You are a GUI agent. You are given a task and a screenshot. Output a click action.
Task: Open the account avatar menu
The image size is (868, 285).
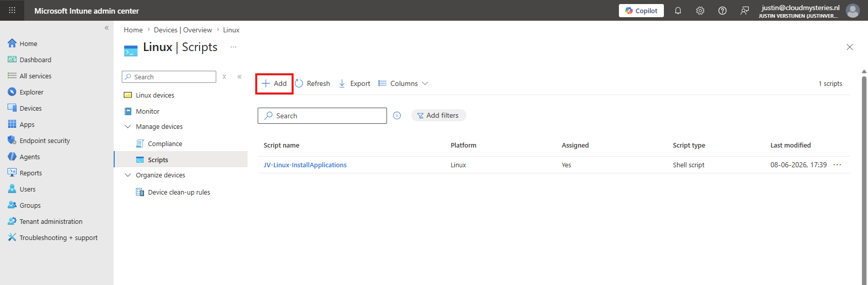click(x=853, y=11)
